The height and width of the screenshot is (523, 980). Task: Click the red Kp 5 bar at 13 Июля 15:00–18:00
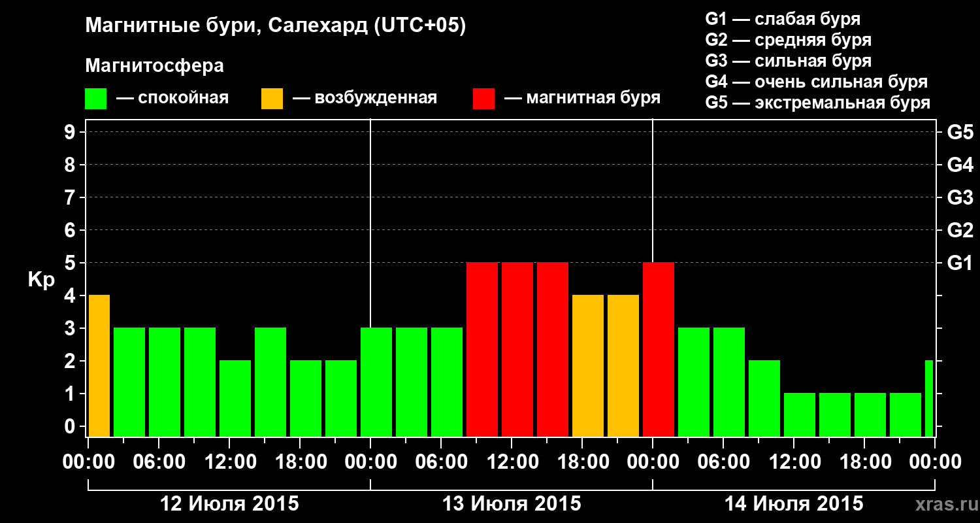coord(553,349)
